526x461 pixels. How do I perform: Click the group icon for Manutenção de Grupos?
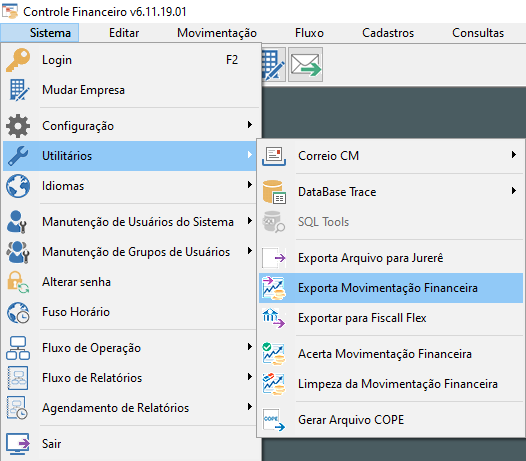click(18, 252)
